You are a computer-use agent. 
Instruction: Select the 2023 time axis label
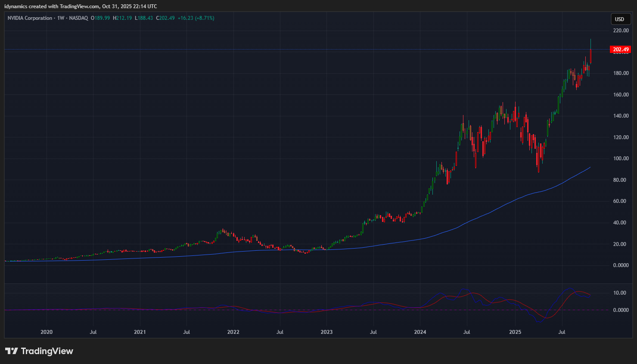click(x=326, y=332)
